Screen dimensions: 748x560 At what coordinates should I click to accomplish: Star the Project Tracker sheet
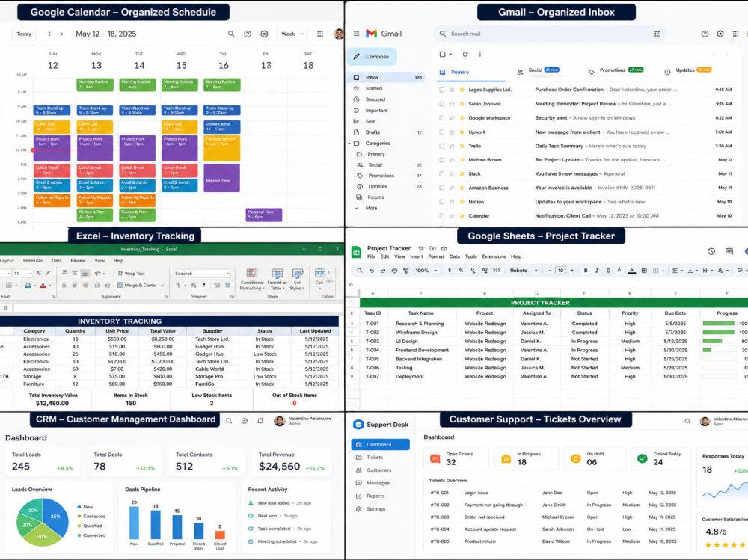pyautogui.click(x=420, y=248)
